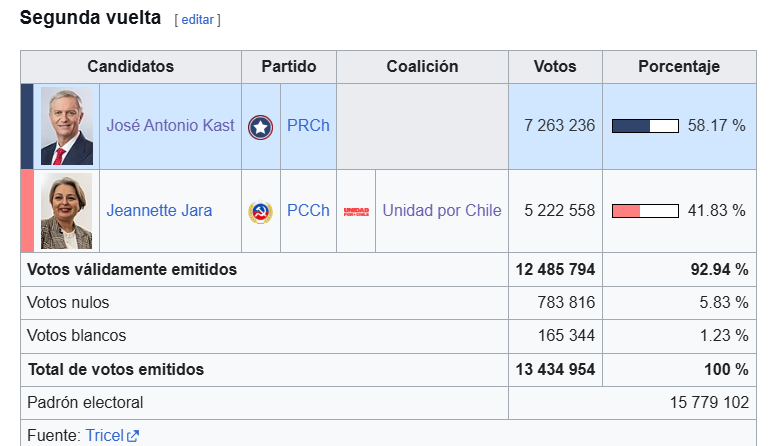Open Jeannette Jara's portrait photo

pos(66,211)
